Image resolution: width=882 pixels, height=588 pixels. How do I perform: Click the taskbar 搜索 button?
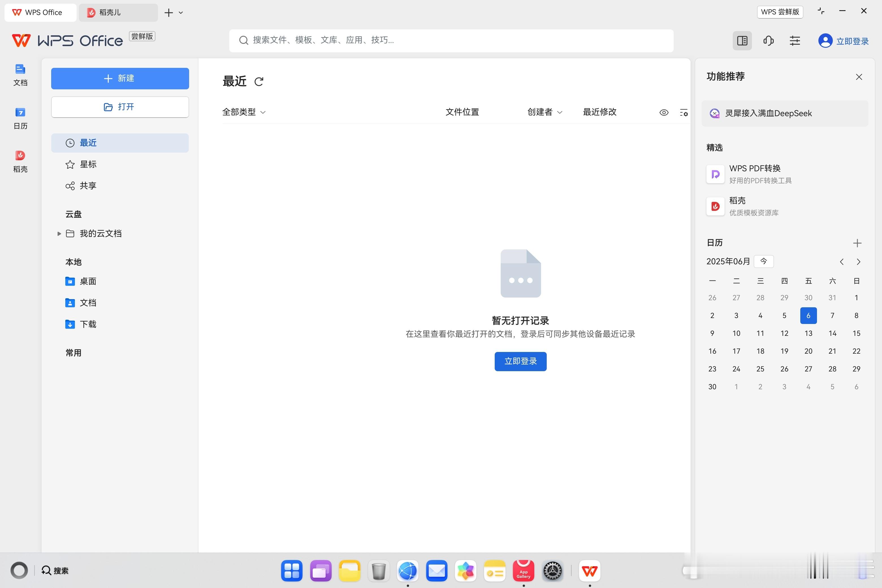click(55, 571)
